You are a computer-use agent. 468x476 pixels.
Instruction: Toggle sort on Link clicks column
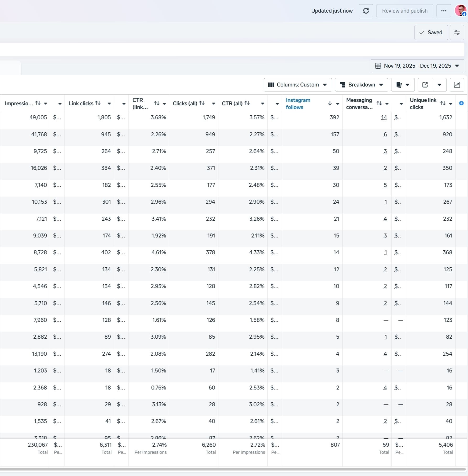click(98, 103)
